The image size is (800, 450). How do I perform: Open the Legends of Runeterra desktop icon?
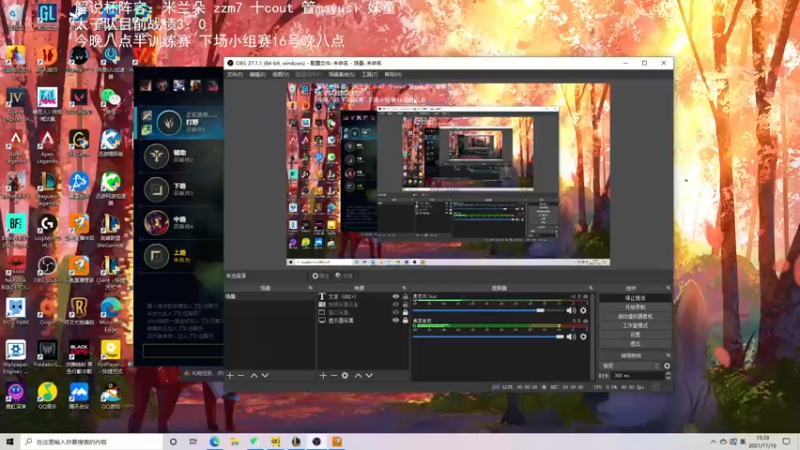(79, 311)
